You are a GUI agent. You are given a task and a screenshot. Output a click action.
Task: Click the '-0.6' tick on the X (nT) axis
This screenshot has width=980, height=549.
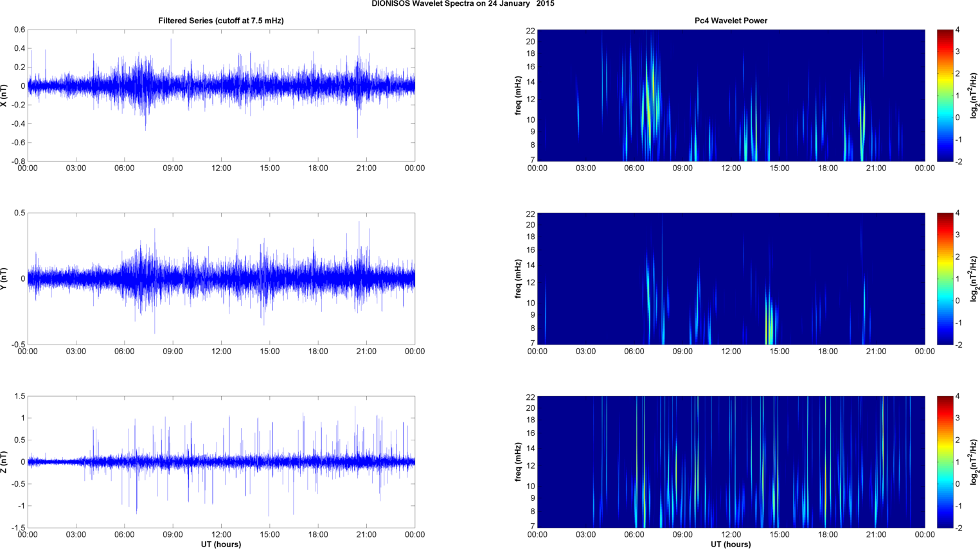17,143
